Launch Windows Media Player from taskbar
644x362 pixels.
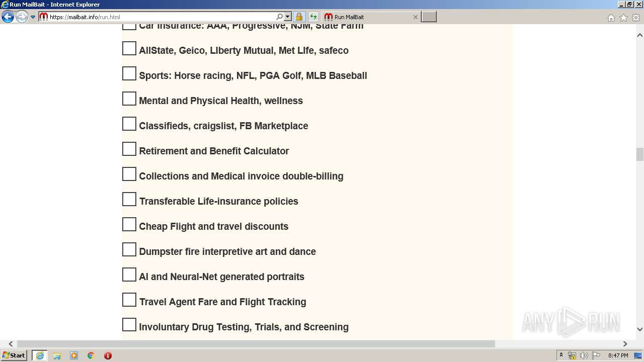point(74,355)
